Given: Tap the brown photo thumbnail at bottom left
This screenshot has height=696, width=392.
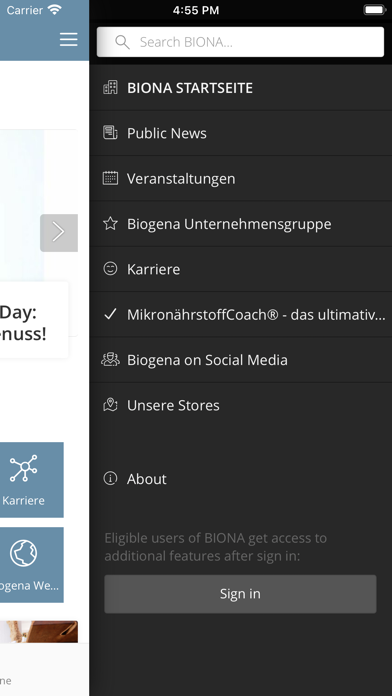Looking at the screenshot, I should (39, 632).
